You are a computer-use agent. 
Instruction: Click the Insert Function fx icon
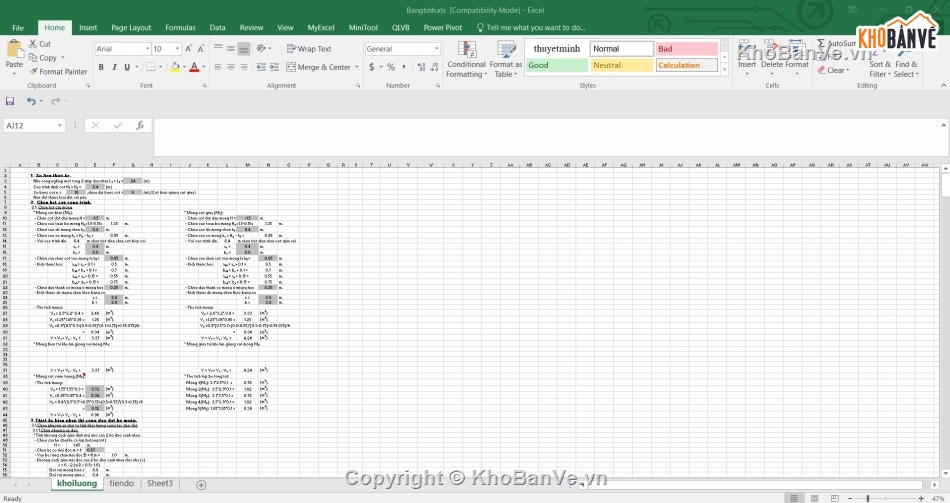[x=140, y=125]
